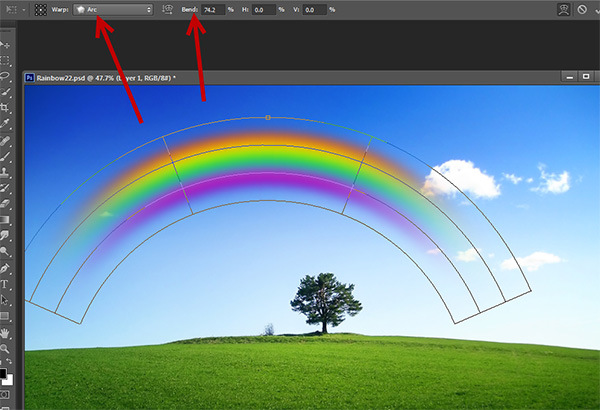Viewport: 600px width, 410px height.
Task: Select the Hand tool
Action: click(x=7, y=331)
